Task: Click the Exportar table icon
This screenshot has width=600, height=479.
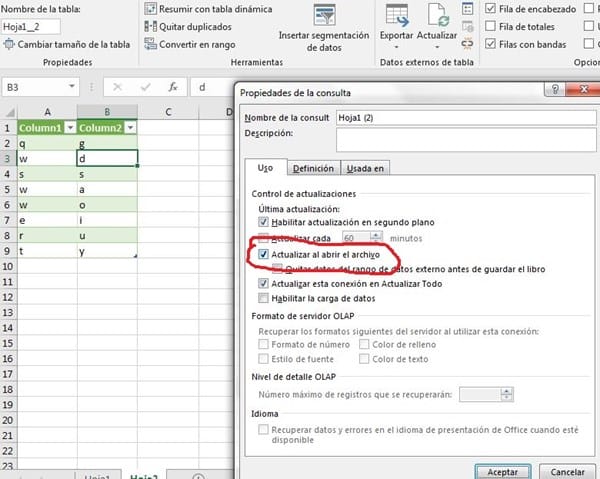Action: 397,15
